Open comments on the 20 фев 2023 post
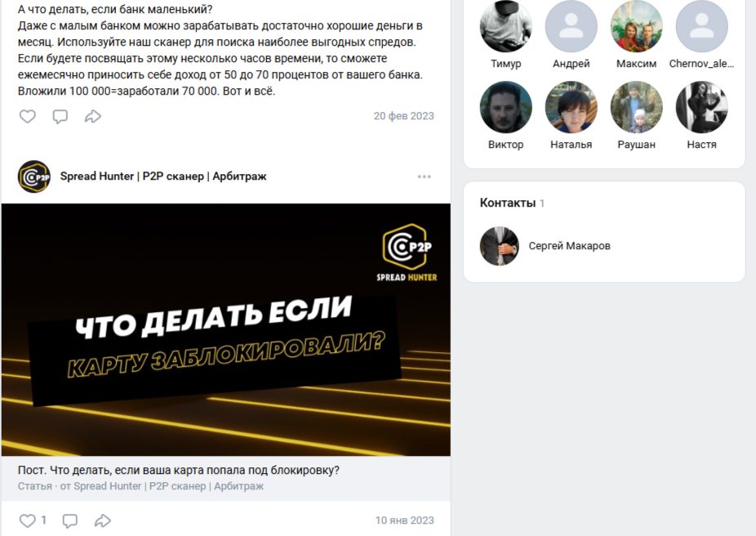Screen dimensions: 756x536 coord(60,116)
